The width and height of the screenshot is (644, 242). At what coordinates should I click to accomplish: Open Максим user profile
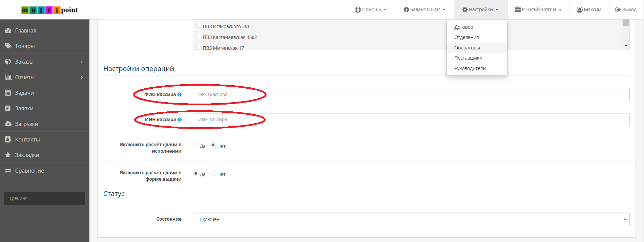pyautogui.click(x=589, y=9)
